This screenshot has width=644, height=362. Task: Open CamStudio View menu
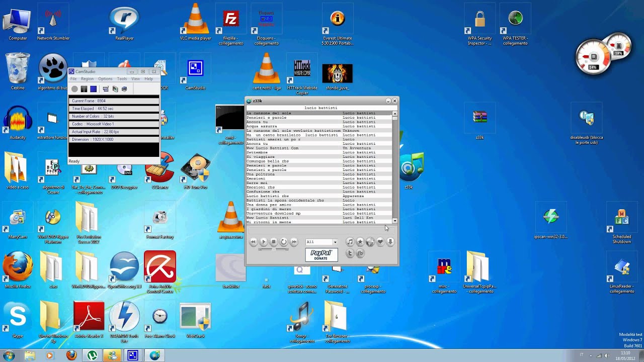136,79
